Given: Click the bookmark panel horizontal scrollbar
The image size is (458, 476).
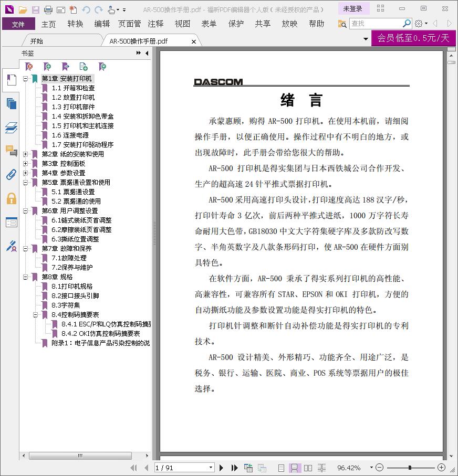Looking at the screenshot, I should click(80, 456).
